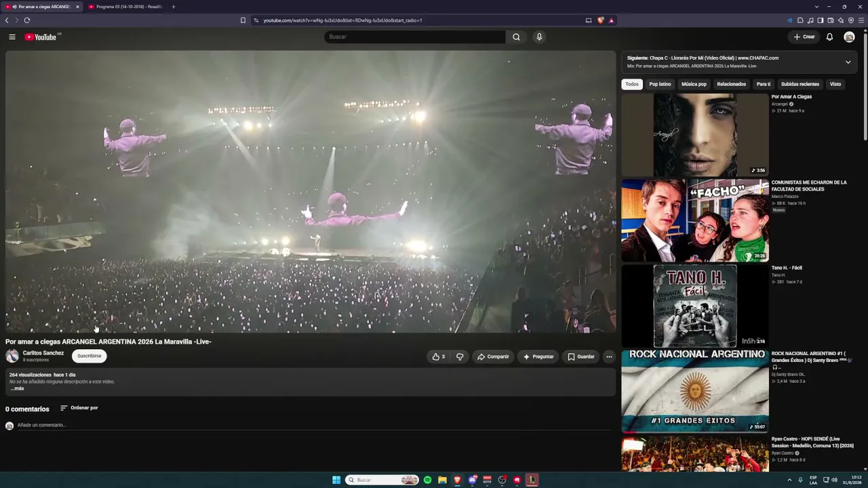Open the Carlitos Sanchez channel name link
Screen dimensions: 868x488
(43, 353)
